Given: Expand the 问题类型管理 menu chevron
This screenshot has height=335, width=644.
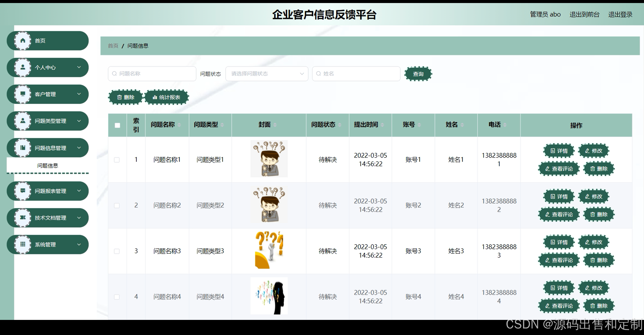Looking at the screenshot, I should tap(79, 121).
